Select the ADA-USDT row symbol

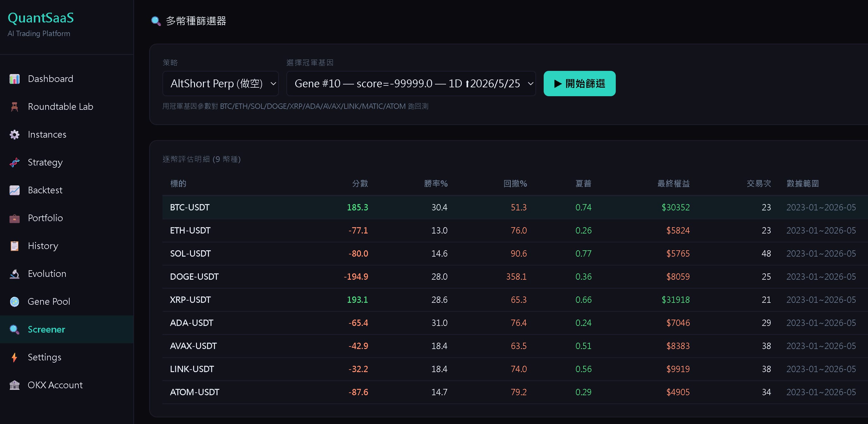(192, 323)
